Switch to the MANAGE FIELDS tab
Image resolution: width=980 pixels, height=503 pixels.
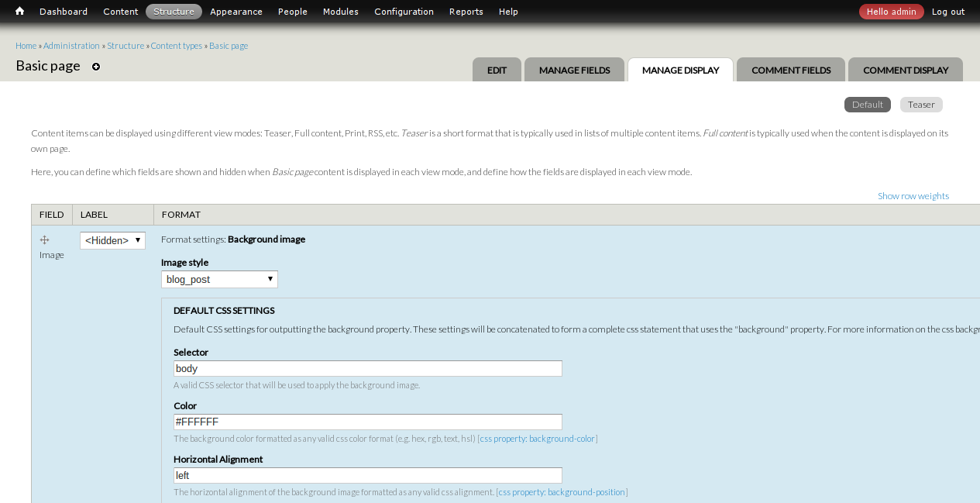click(x=574, y=70)
